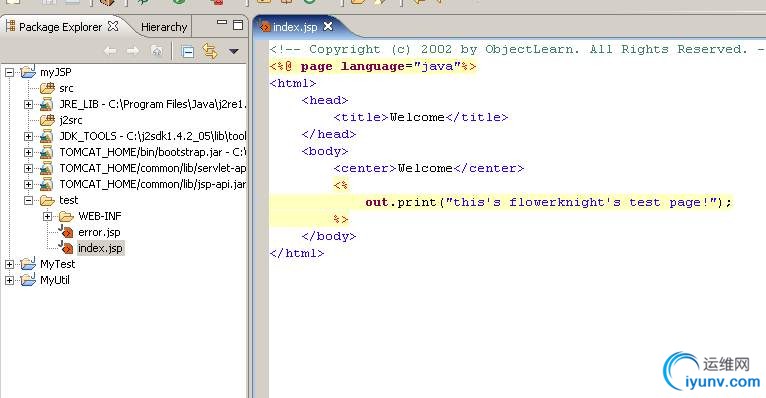Click the JDK_TOOLS jar library icon
The width and height of the screenshot is (766, 398).
tap(46, 136)
